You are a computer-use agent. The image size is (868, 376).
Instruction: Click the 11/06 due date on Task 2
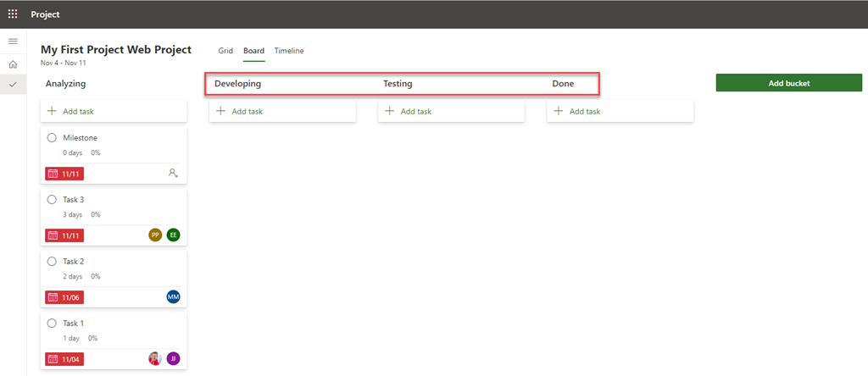click(x=65, y=297)
